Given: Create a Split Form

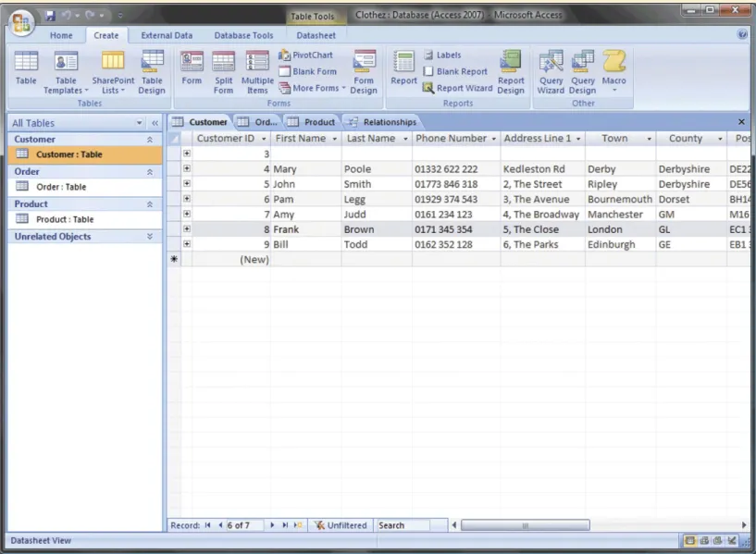Looking at the screenshot, I should click(x=223, y=72).
